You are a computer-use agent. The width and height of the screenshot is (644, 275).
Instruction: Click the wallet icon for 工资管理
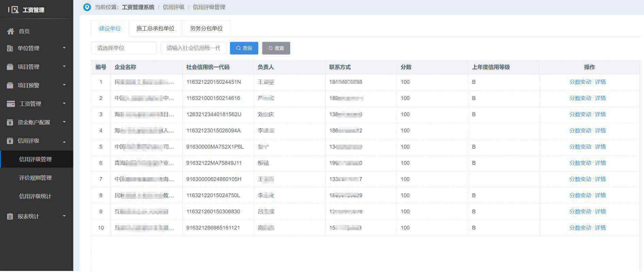tap(11, 104)
